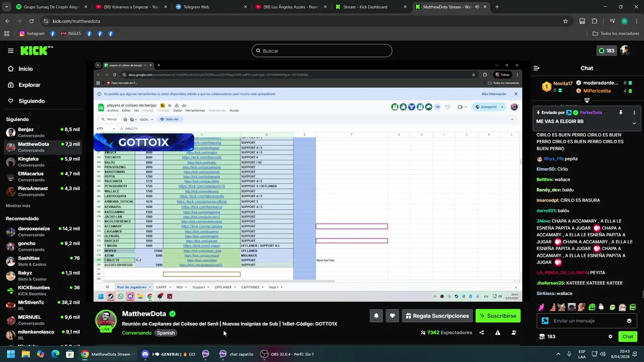Switch to Grupo Sumaq browser tab
This screenshot has height=362, width=644.
pos(51,7)
